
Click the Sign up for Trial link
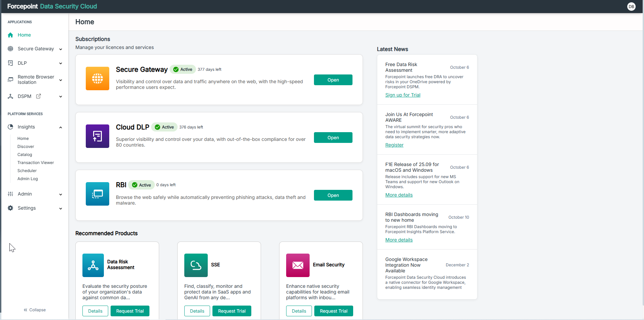(x=402, y=95)
